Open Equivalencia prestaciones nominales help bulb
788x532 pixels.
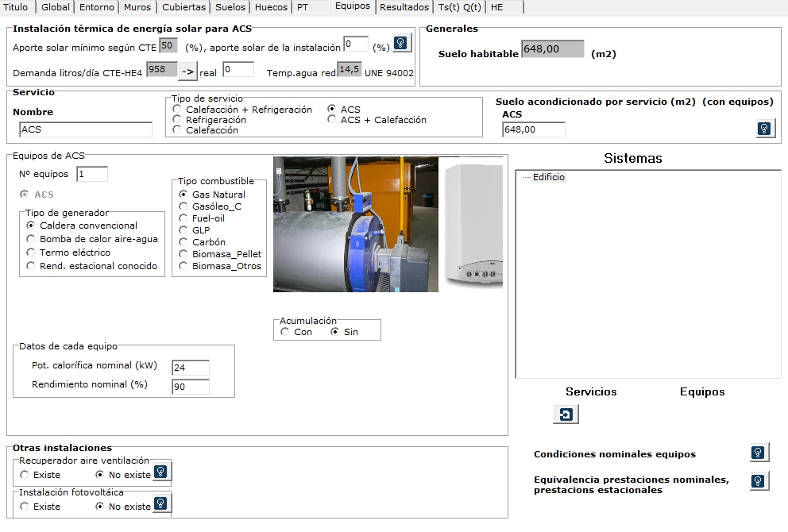759,481
